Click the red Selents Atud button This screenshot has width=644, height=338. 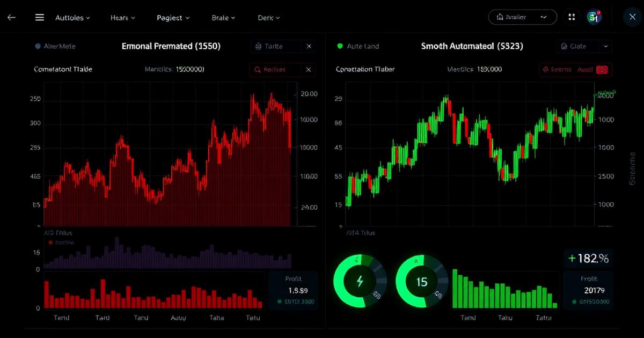pyautogui.click(x=576, y=70)
